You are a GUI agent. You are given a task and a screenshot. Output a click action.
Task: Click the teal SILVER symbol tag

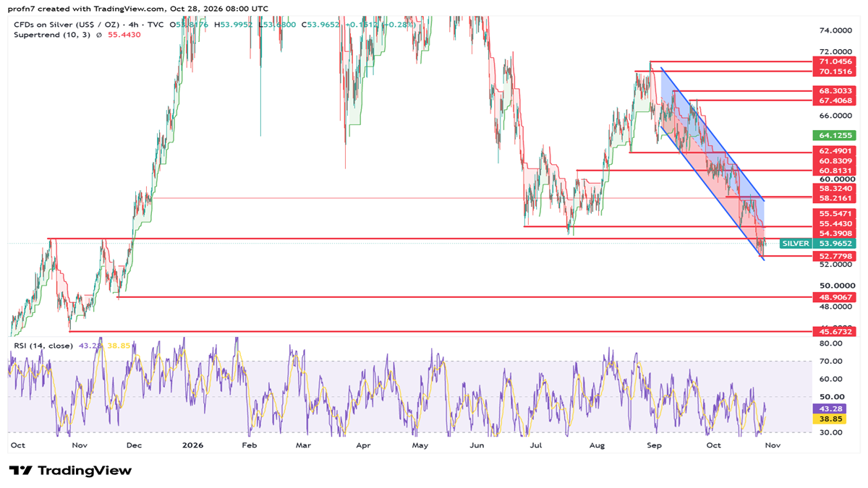point(796,244)
